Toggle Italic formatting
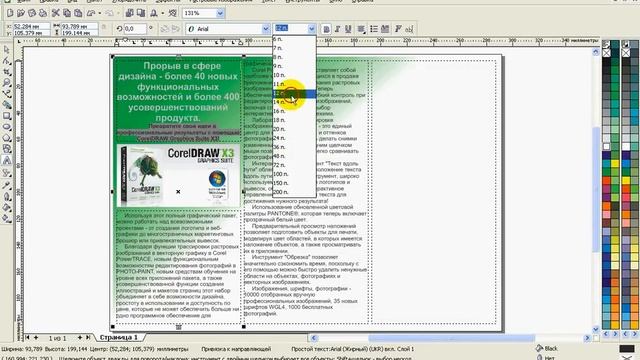The image size is (640, 360). pos(337,29)
